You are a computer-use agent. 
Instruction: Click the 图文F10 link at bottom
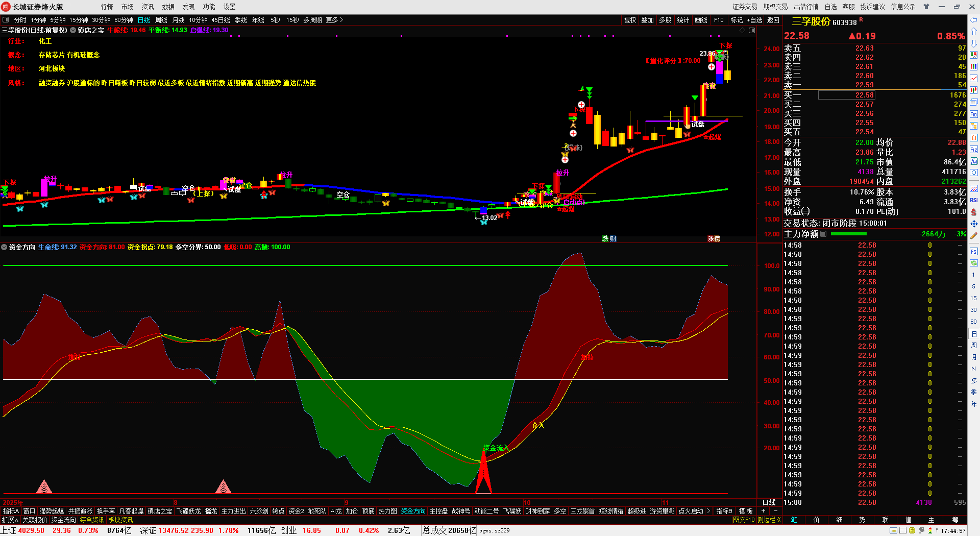(x=744, y=520)
